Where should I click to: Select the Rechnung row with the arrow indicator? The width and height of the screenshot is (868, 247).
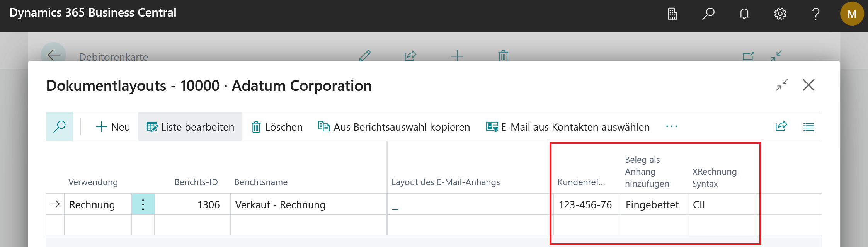click(x=55, y=204)
